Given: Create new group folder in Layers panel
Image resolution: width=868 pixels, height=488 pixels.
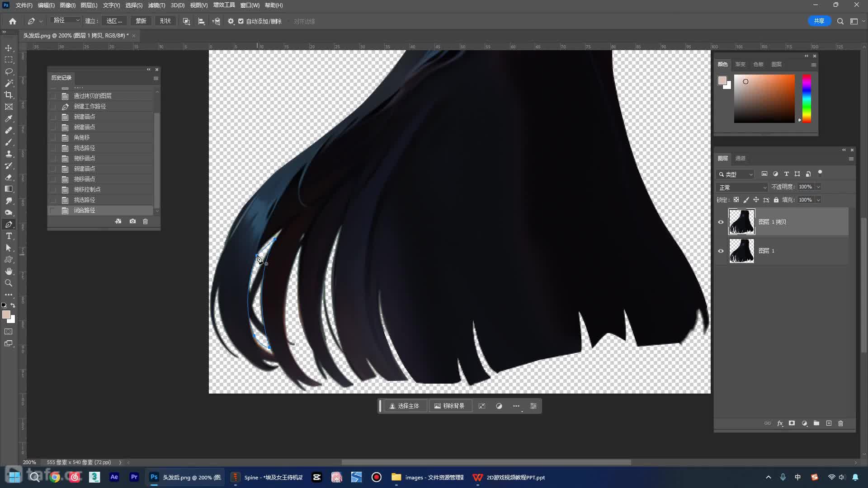Looking at the screenshot, I should pos(816,423).
